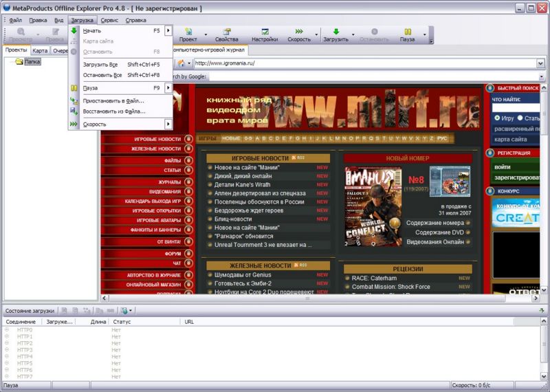
Task: Click the green arrow icon at right of Состояние загрузки bar
Action: (542, 311)
